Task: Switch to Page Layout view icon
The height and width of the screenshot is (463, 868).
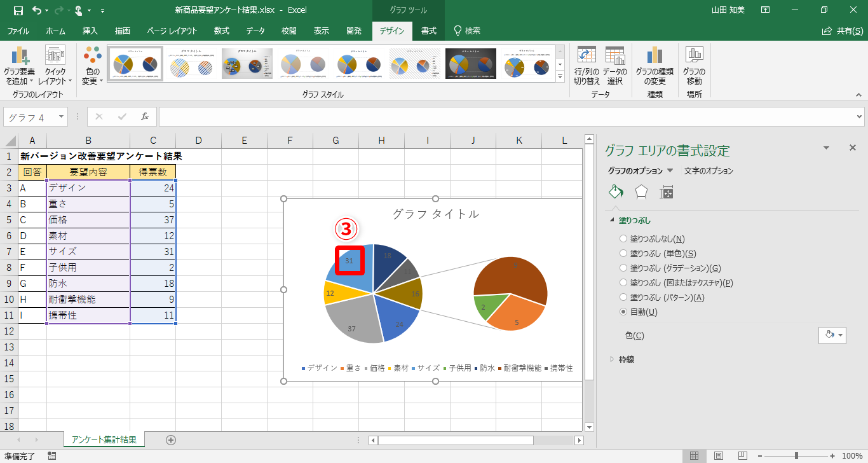Action: 718,455
